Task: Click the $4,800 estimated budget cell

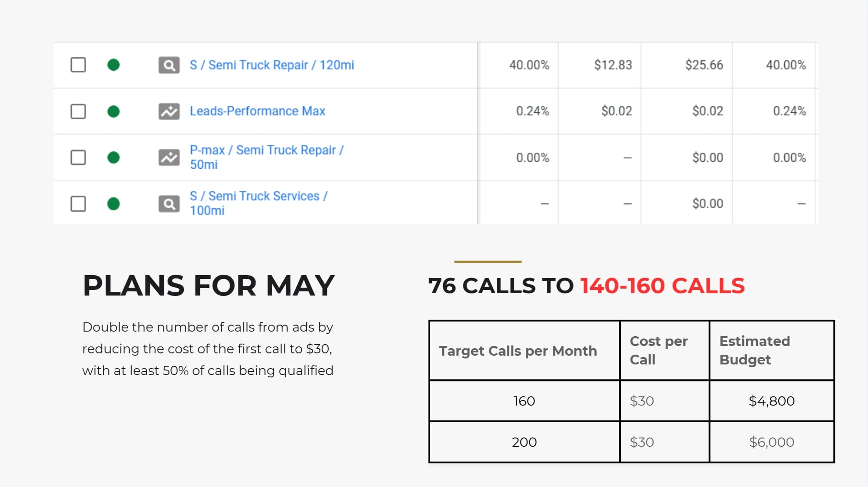Action: pos(771,401)
